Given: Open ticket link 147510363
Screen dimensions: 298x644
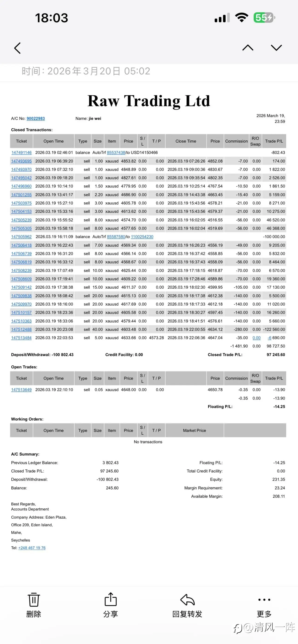Looking at the screenshot, I should tap(21, 321).
